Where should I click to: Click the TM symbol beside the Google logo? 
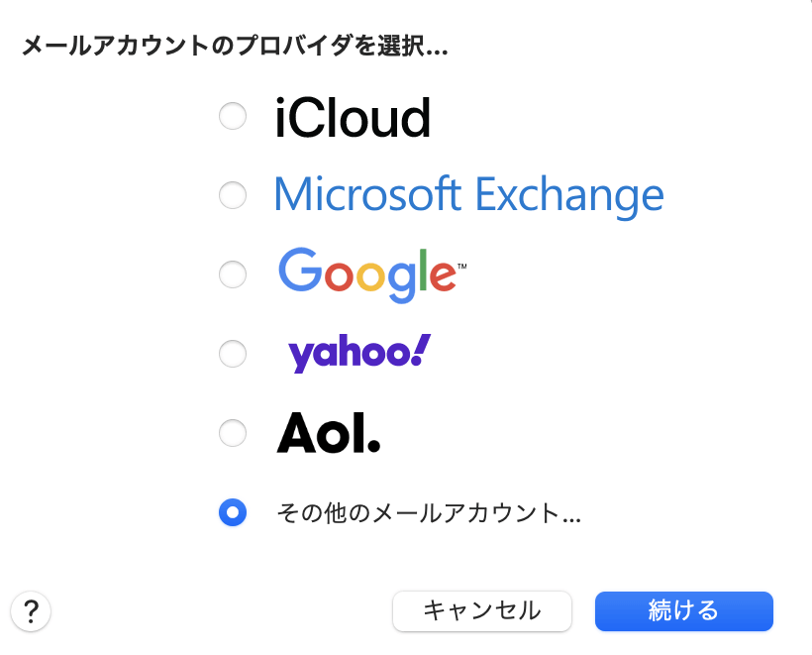point(462,262)
